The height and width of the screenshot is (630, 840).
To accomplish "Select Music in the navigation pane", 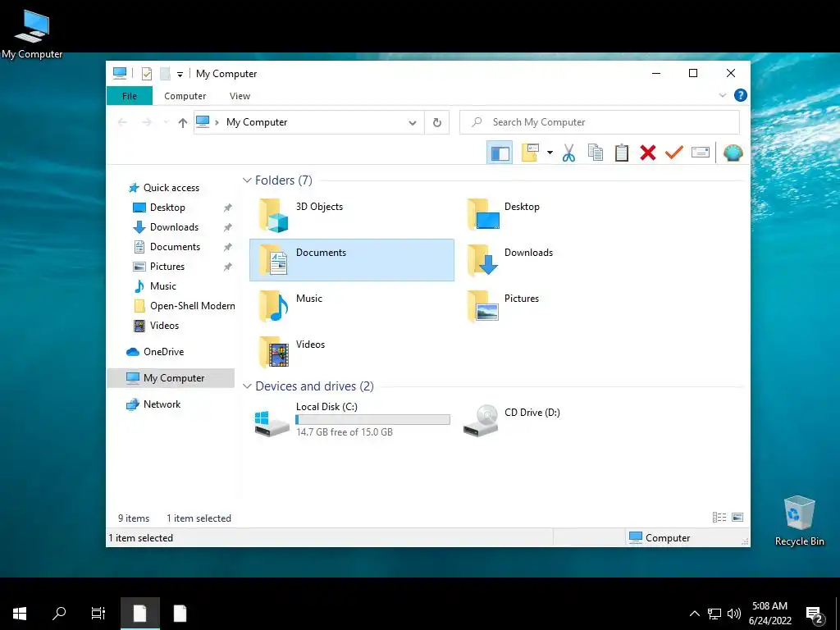I will [x=163, y=286].
